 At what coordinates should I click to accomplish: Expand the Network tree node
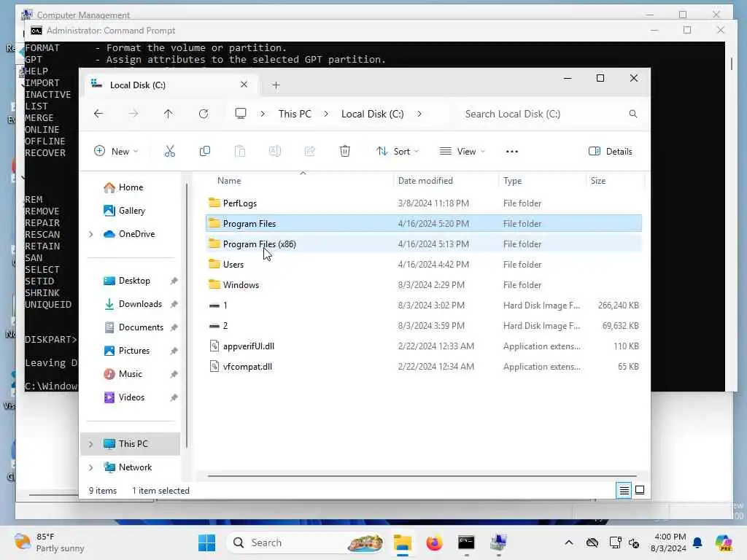pyautogui.click(x=91, y=467)
